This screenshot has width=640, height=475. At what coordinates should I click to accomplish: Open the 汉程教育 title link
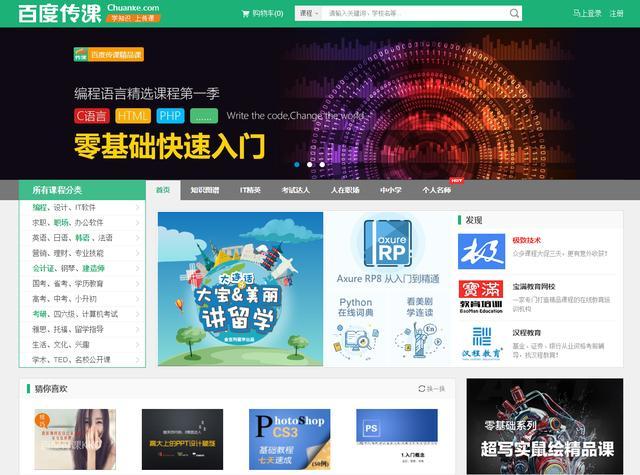coord(527,333)
